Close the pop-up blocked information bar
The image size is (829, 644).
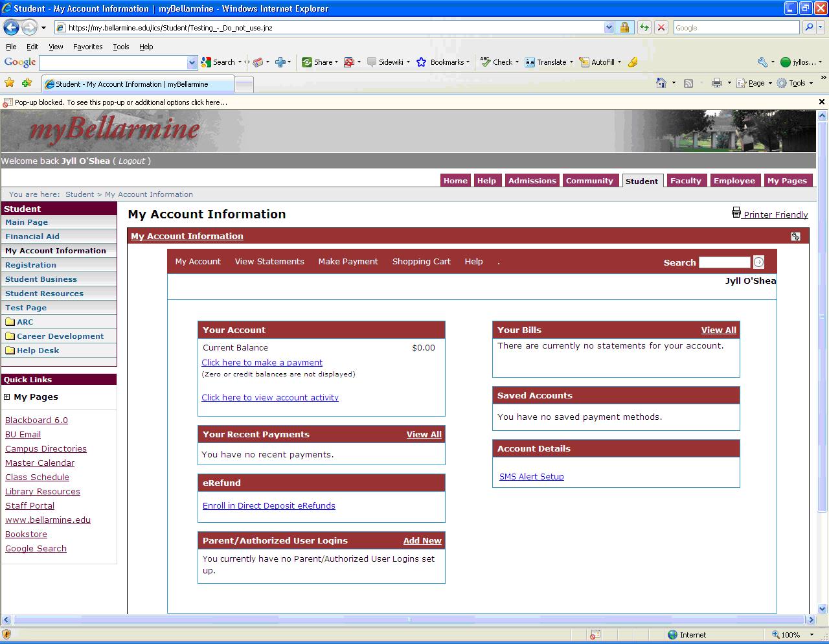click(822, 102)
